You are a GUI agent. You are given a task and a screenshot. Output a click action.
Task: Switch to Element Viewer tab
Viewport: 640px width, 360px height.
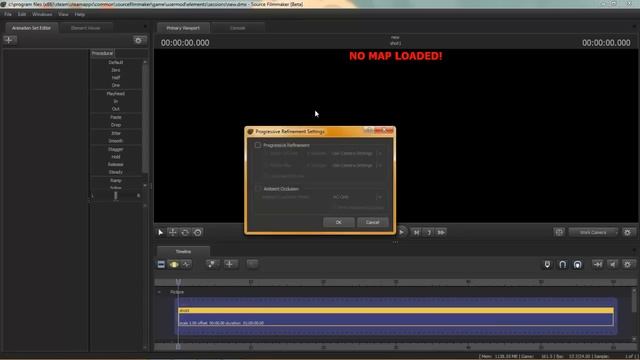point(85,28)
